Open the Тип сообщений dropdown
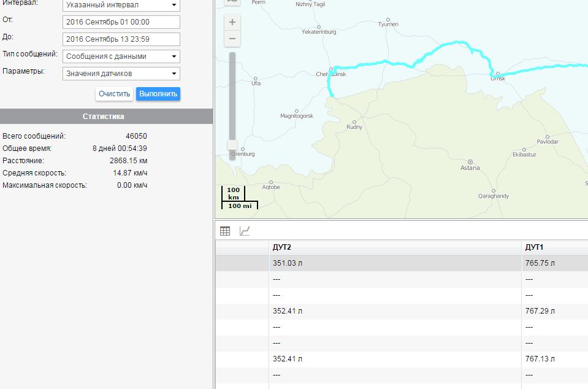This screenshot has width=588, height=389. pos(121,56)
